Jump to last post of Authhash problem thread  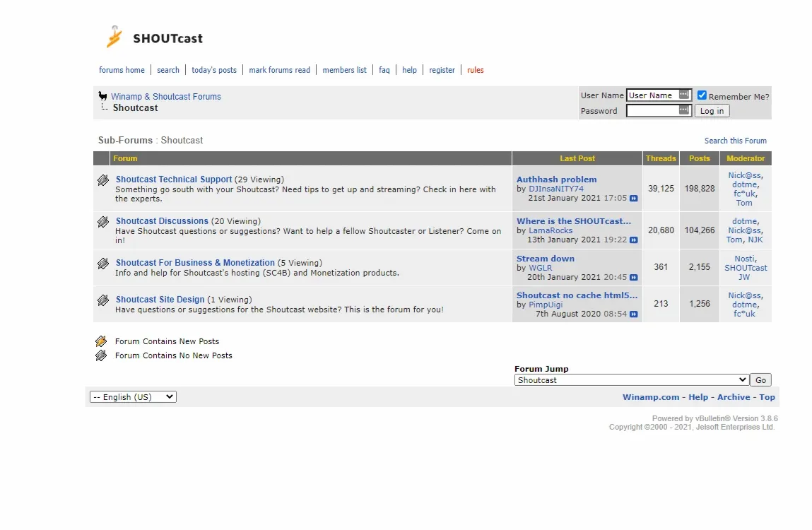[632, 199]
